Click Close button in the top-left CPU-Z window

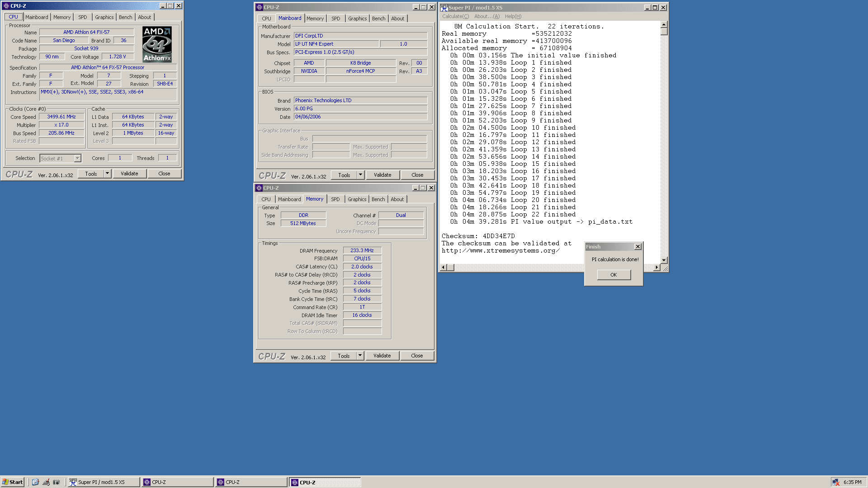164,174
